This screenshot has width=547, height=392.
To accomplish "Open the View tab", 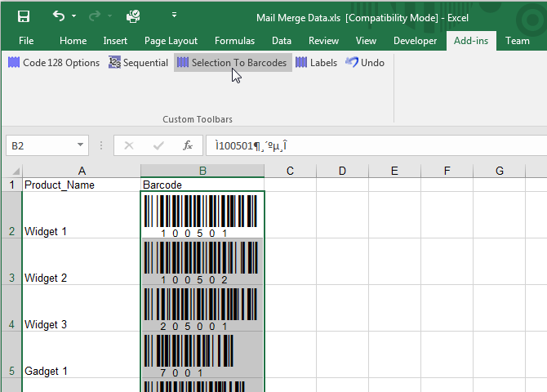I will click(366, 41).
